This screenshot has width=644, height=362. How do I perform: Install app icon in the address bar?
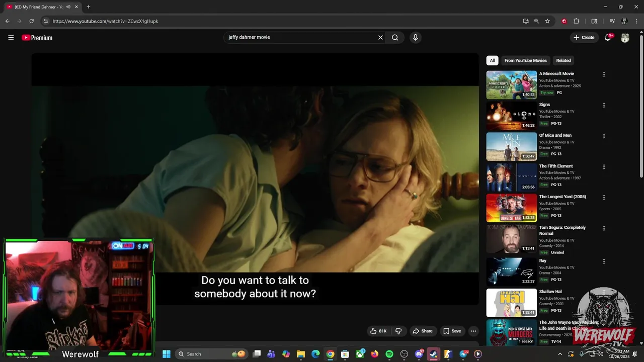coord(526,21)
